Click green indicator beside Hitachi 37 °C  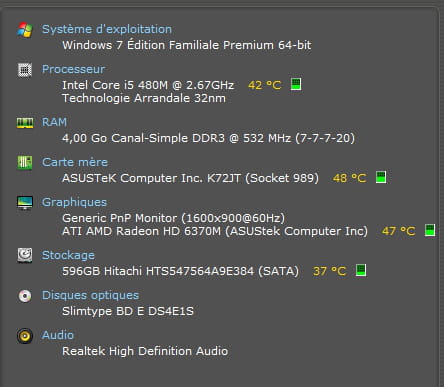361,270
